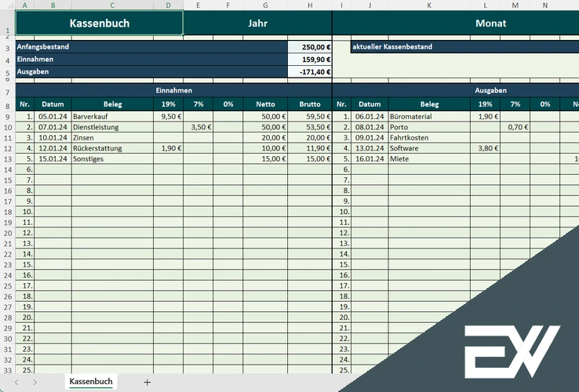
Task: Click the Zinsen Beleg cell
Action: [x=112, y=138]
